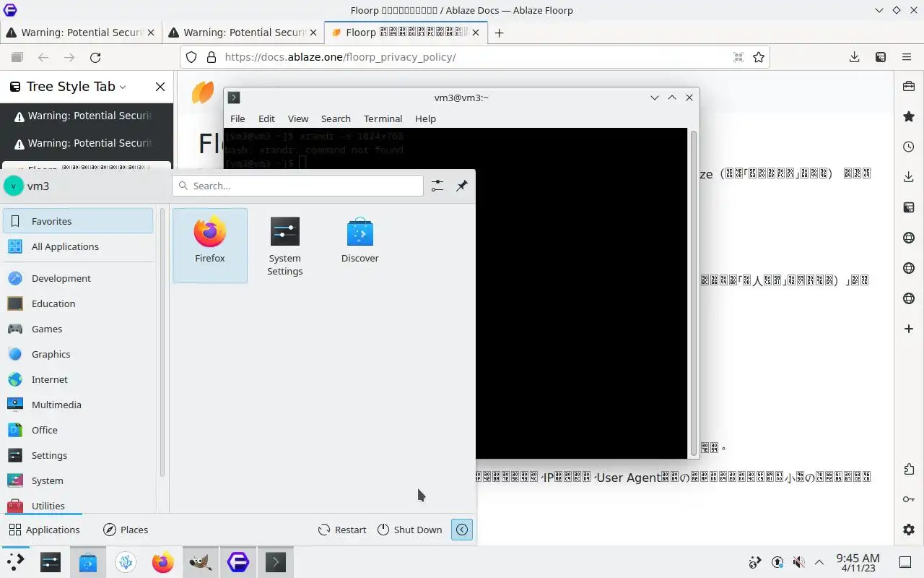This screenshot has width=924, height=578.
Task: Open history clock in Floorp sidebar
Action: [x=909, y=147]
